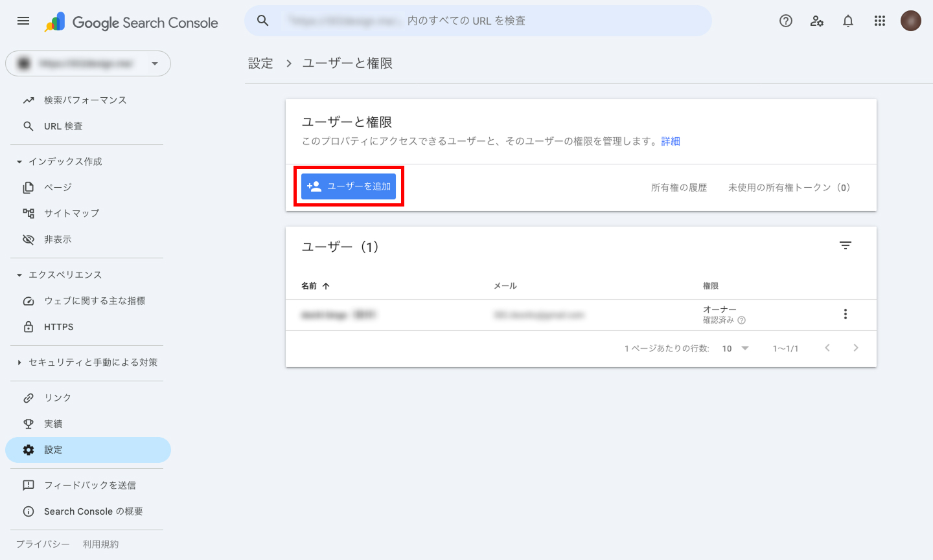Click the account profile avatar
Screen dimensions: 933x560
point(910,21)
